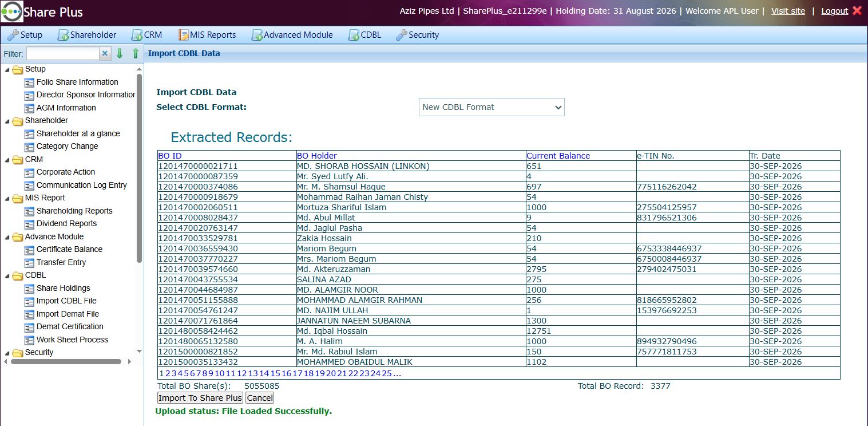Click the green down arrow expand-all icon
This screenshot has width=868, height=426.
(x=120, y=53)
